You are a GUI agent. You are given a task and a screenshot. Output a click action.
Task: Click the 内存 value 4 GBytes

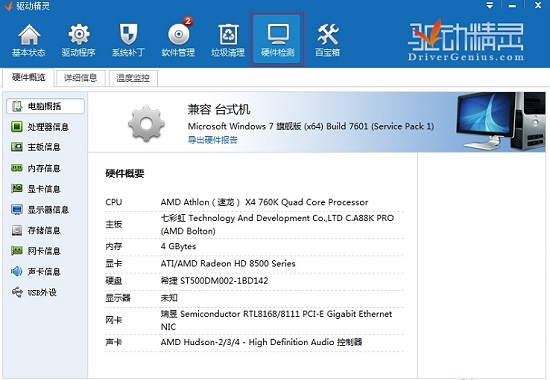(178, 246)
